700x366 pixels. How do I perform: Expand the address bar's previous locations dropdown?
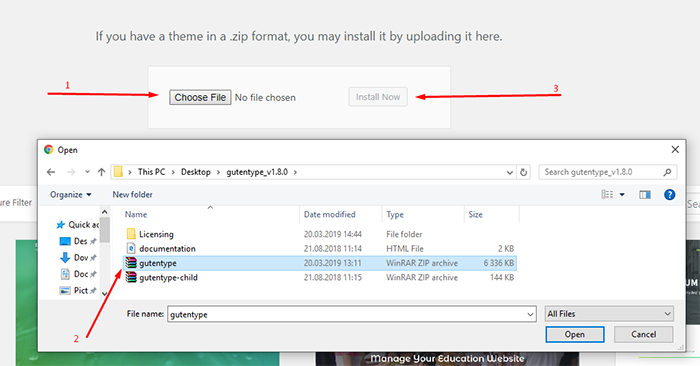click(x=509, y=172)
